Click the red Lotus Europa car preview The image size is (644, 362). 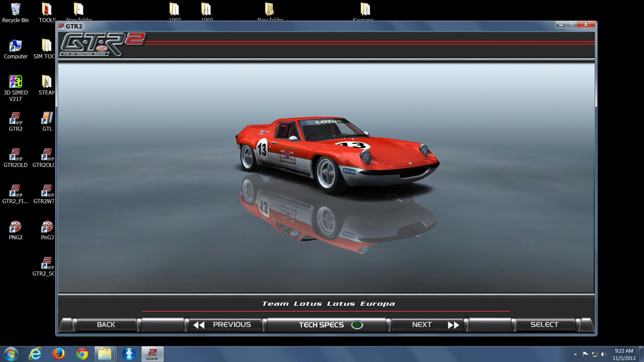pos(337,155)
